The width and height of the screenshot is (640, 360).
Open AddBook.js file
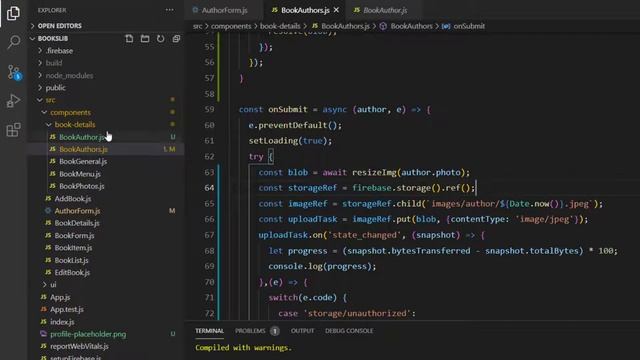[73, 199]
